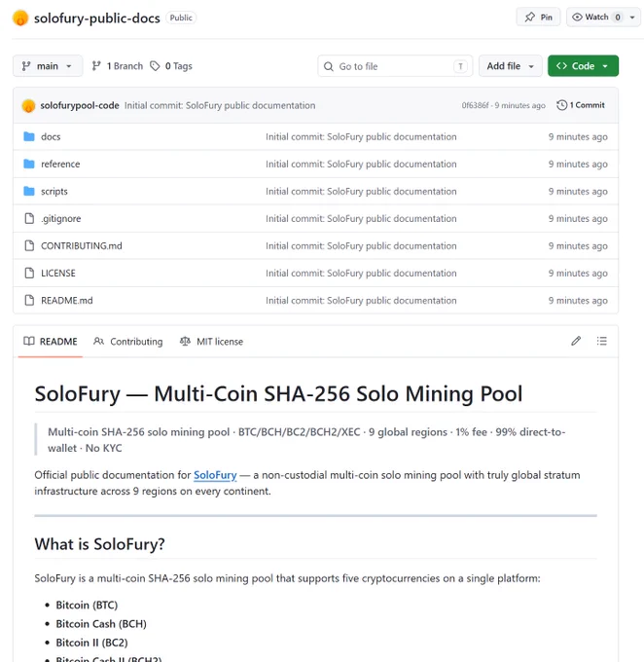
Task: View the 0 Tags link
Action: [x=172, y=66]
